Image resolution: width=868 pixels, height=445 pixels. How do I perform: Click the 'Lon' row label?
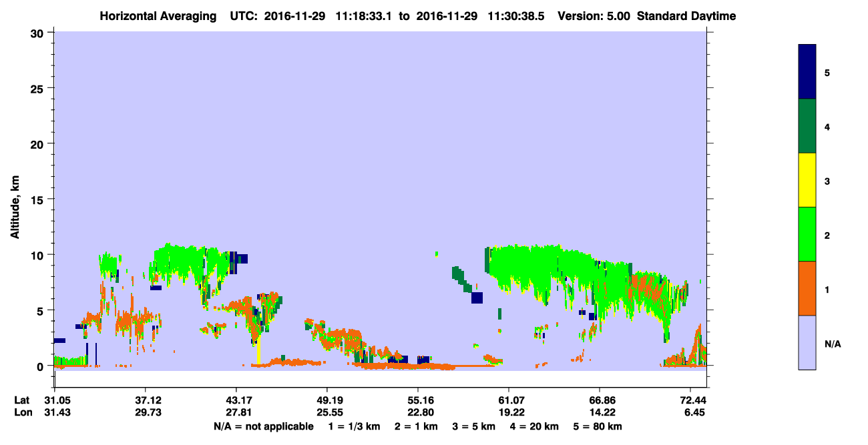click(x=22, y=412)
